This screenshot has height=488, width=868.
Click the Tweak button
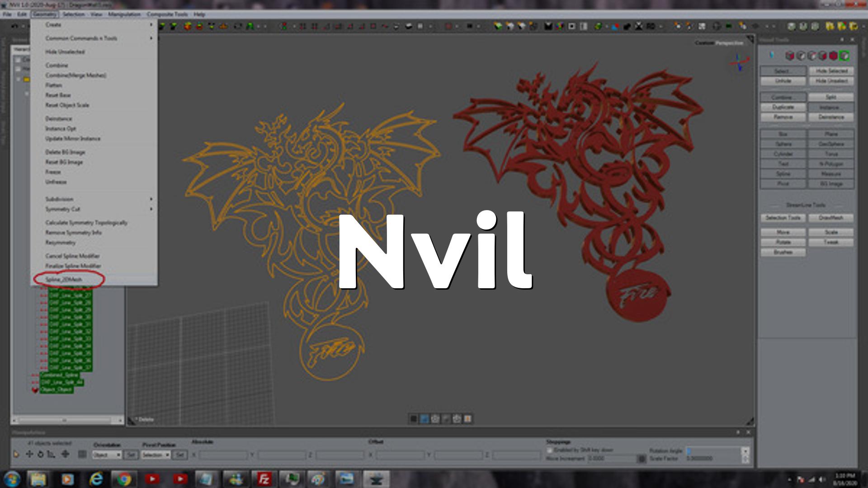(831, 242)
